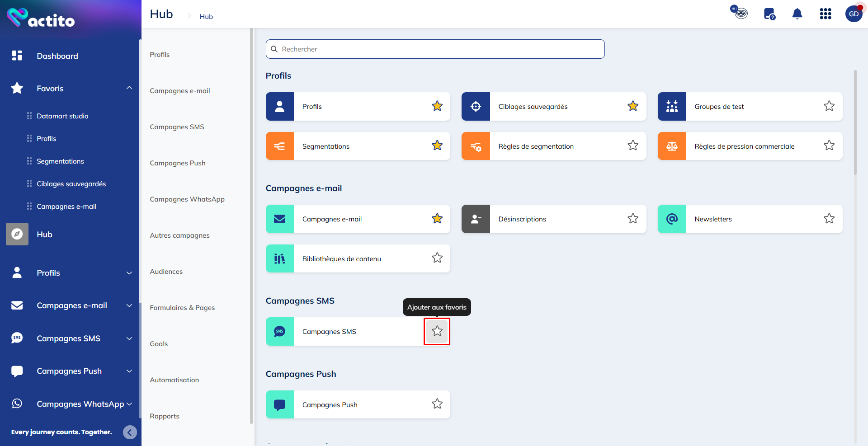
Task: Click the Newsletters at-sign tile icon
Action: pos(672,219)
